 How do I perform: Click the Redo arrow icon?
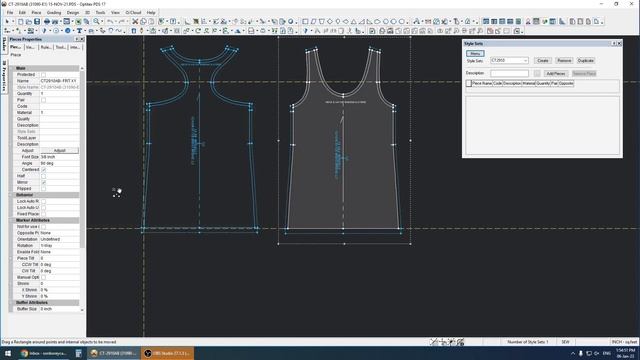(x=121, y=21)
